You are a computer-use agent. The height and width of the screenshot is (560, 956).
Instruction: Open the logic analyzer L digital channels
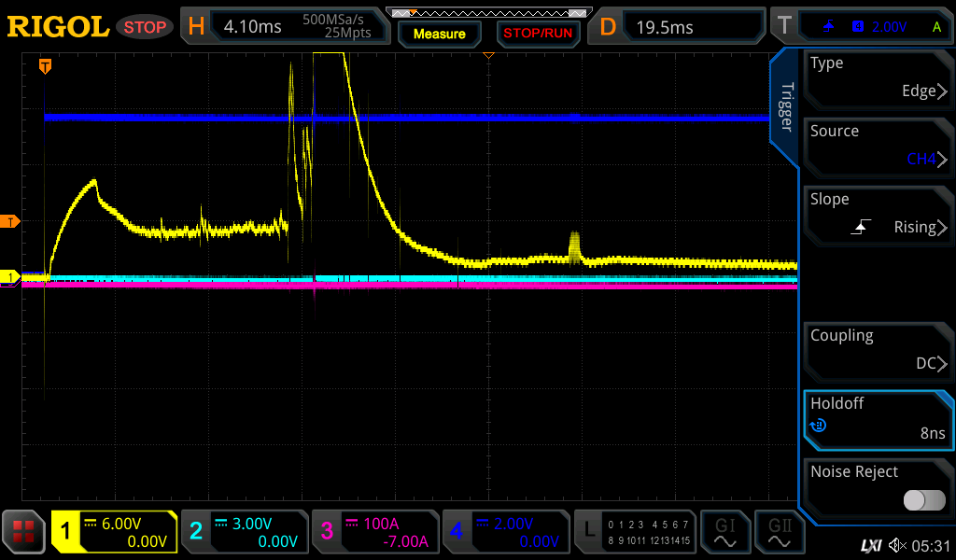pyautogui.click(x=635, y=532)
